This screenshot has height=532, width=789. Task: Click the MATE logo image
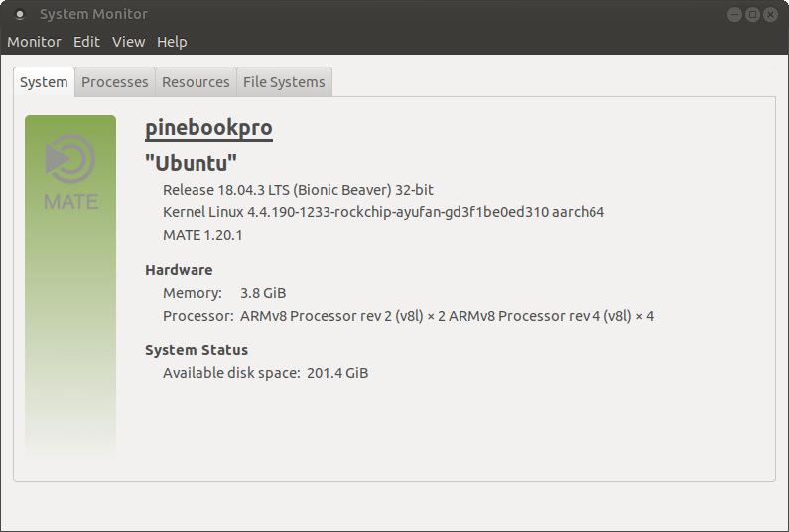coord(70,173)
